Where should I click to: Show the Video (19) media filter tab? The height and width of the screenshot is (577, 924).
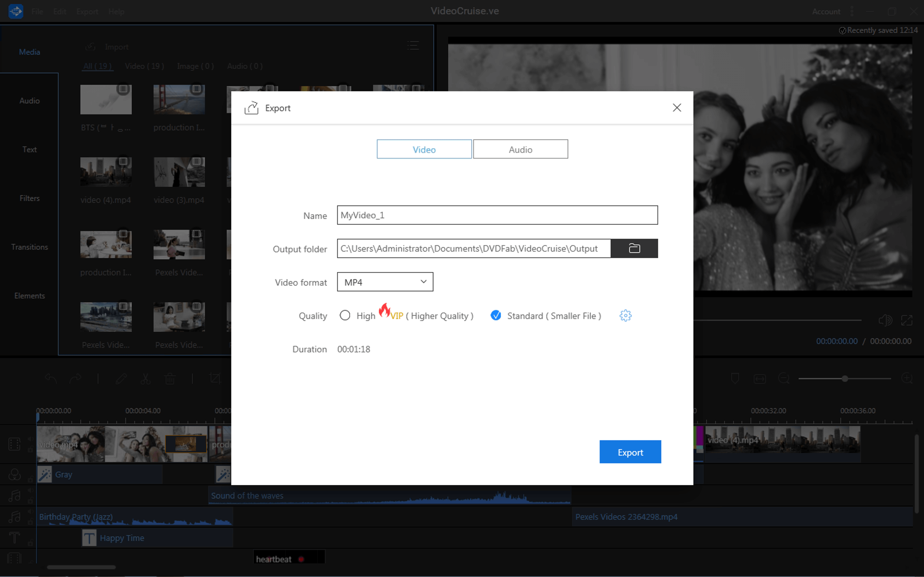point(144,66)
